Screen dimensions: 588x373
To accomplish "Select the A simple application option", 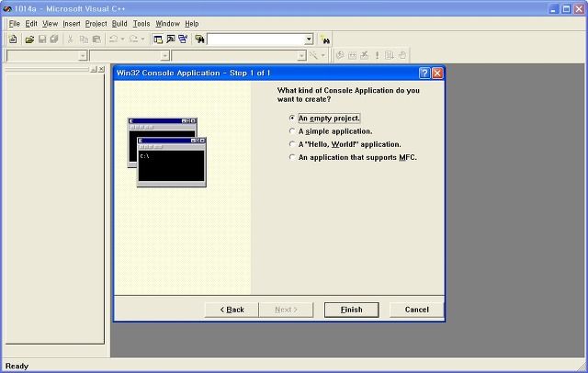I will (331, 131).
